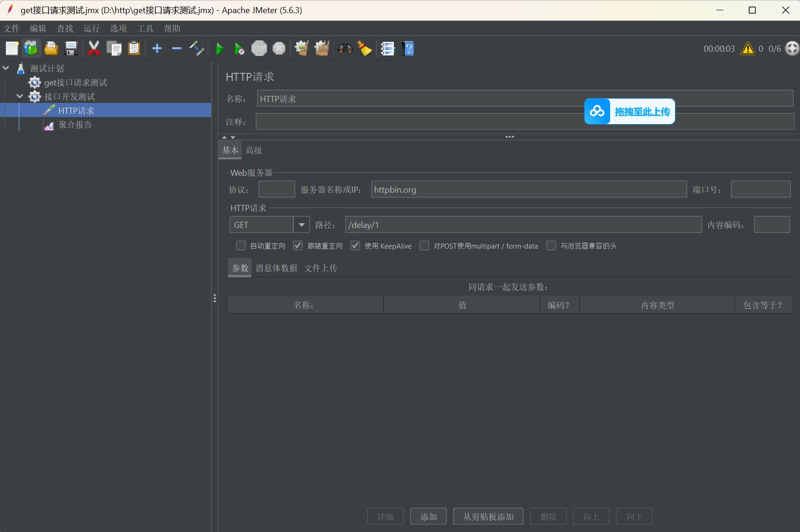The height and width of the screenshot is (532, 800).
Task: Click the Open file folder icon
Action: 51,48
